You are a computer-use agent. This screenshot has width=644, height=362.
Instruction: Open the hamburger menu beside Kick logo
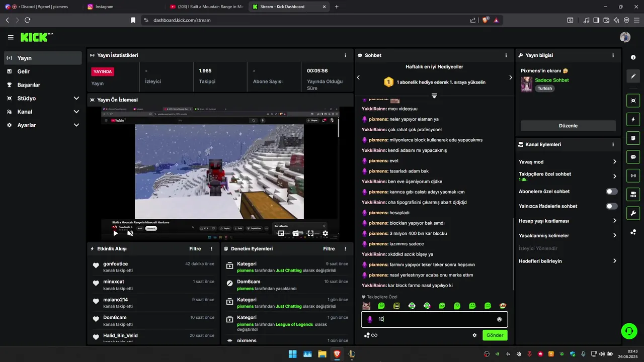click(11, 37)
